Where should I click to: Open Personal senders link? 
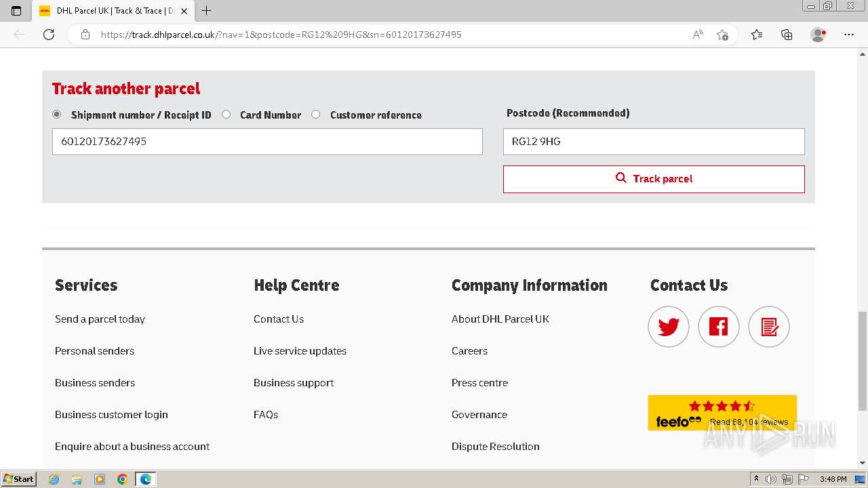point(94,351)
